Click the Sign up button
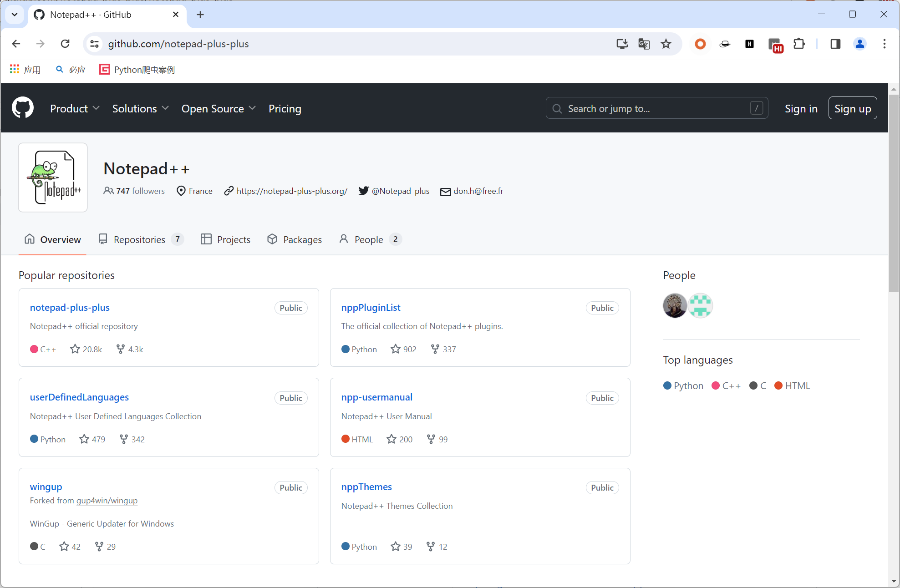The height and width of the screenshot is (588, 900). [x=852, y=109]
